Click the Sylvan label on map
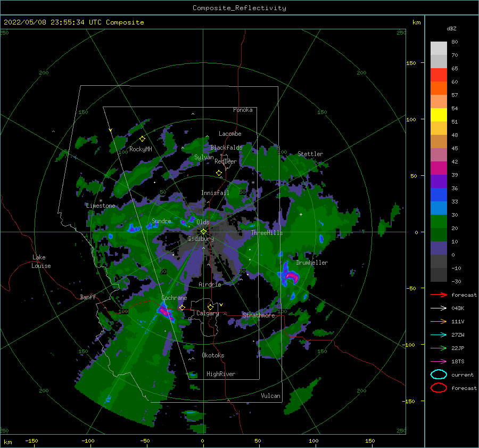 pos(204,157)
